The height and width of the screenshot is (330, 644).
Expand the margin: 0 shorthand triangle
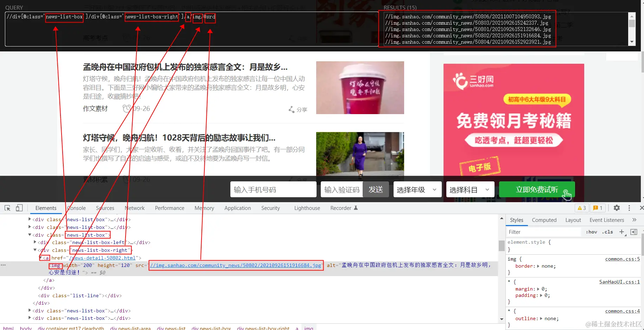coord(538,289)
